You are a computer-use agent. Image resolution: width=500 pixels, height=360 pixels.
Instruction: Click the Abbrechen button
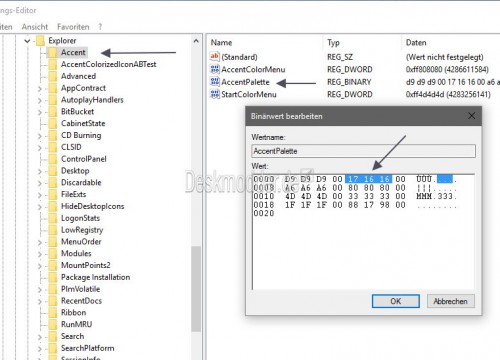450,301
